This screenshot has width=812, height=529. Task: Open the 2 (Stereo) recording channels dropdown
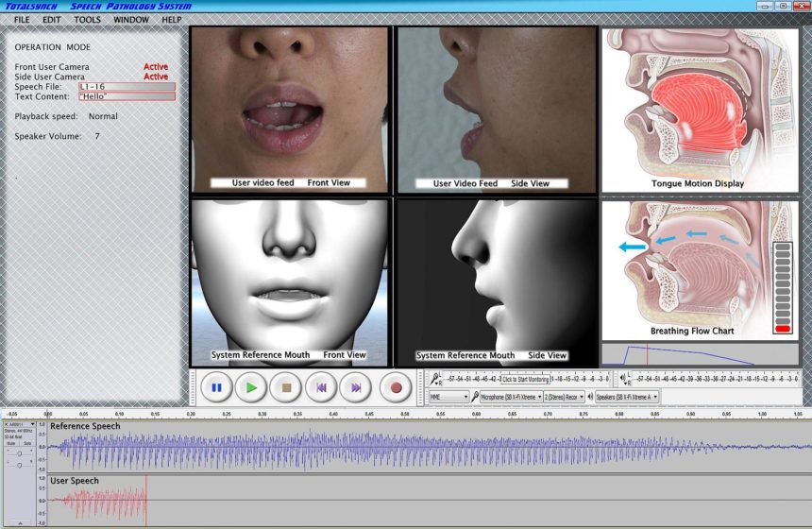pyautogui.click(x=564, y=397)
